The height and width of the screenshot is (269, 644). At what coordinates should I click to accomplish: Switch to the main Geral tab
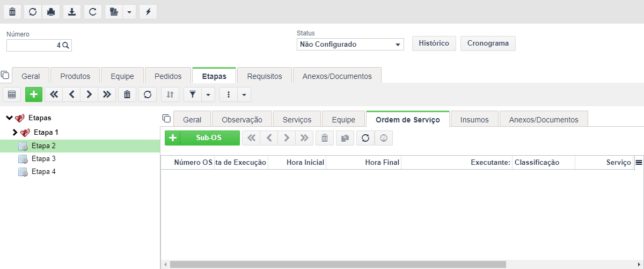tap(31, 76)
